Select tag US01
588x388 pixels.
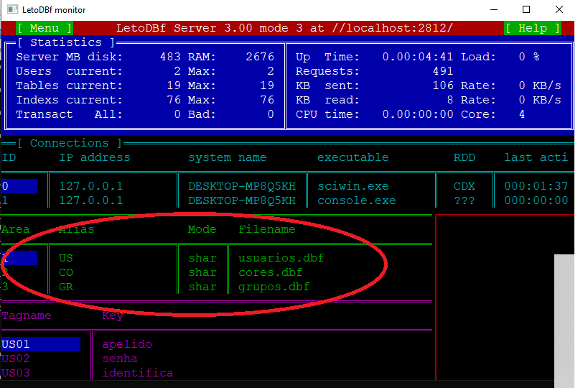click(40, 344)
